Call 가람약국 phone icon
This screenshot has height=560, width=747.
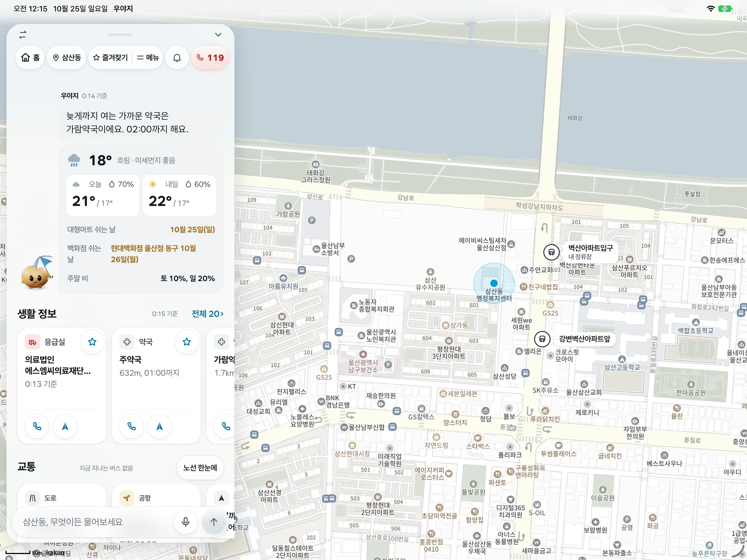point(225,426)
